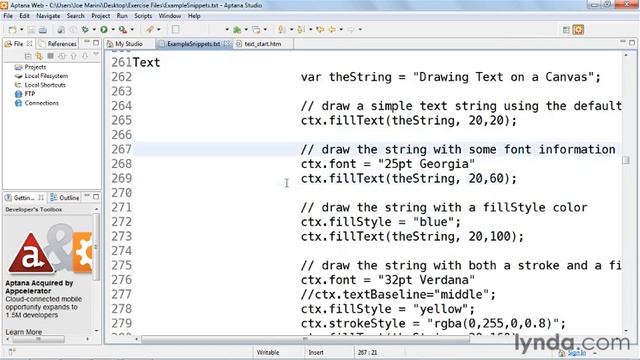Click the Learn More link
The width and height of the screenshot is (640, 360).
pyautogui.click(x=24, y=332)
